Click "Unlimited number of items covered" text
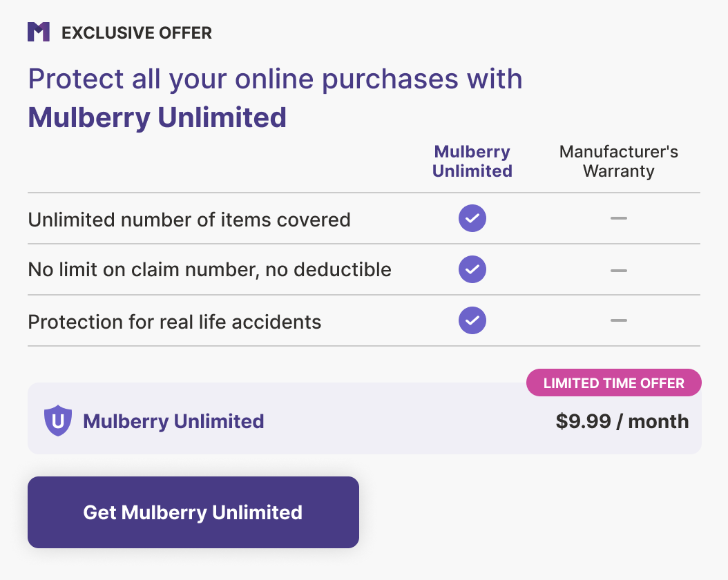The height and width of the screenshot is (580, 728). (x=189, y=220)
